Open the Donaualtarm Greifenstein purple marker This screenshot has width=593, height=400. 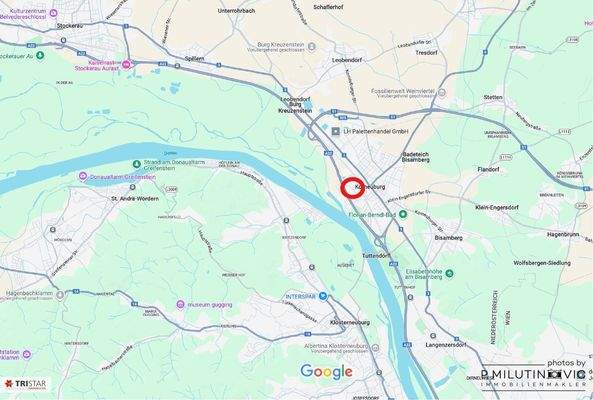pos(83,176)
